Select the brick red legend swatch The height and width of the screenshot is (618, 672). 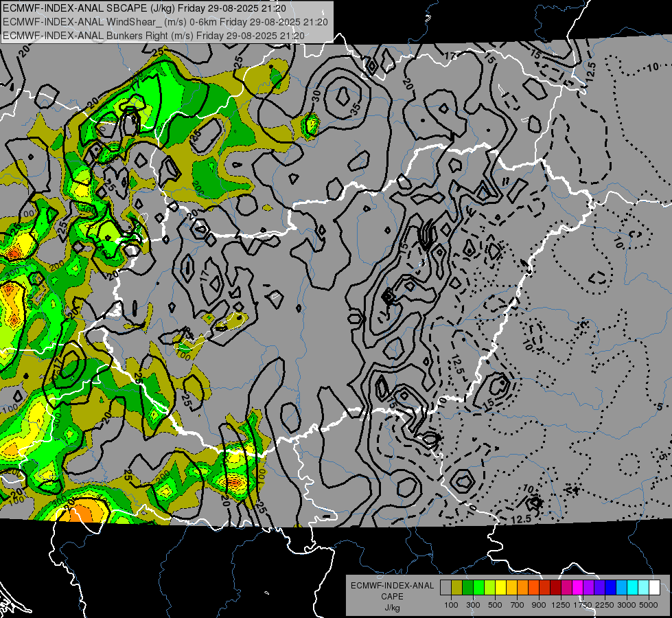545,588
